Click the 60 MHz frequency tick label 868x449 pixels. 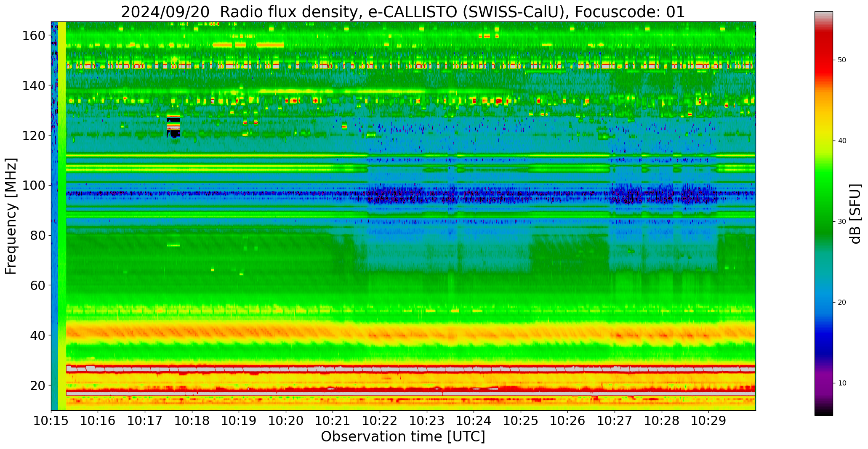pos(38,285)
